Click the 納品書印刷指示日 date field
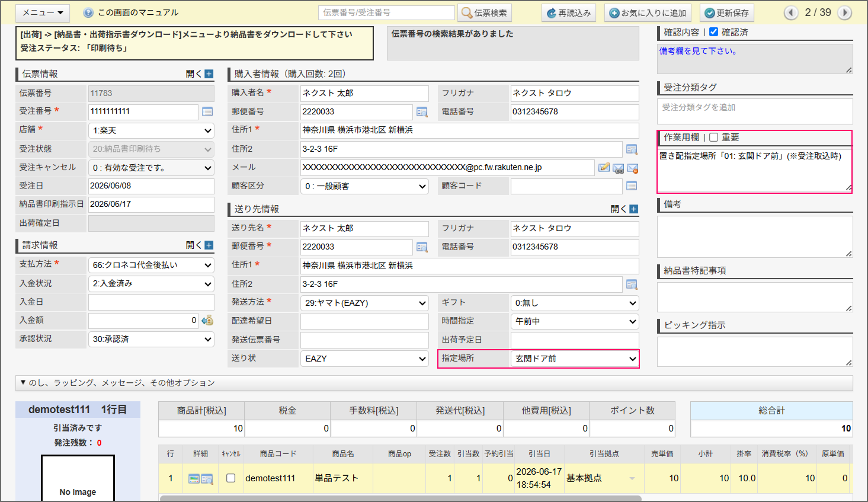Image resolution: width=868 pixels, height=502 pixels. coord(152,204)
